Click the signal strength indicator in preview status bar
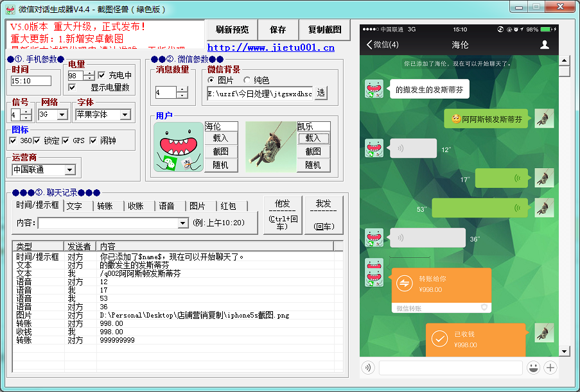The image size is (580, 392). click(370, 28)
